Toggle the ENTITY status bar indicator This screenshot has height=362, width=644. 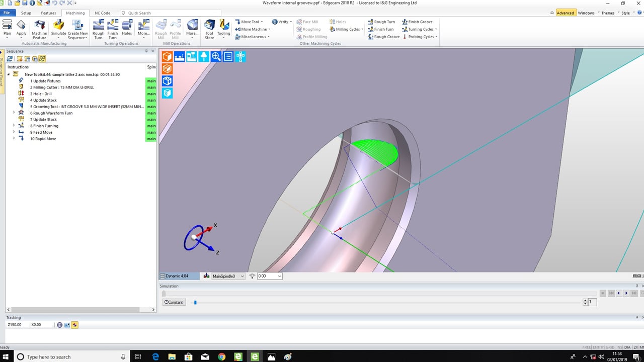coord(599,347)
